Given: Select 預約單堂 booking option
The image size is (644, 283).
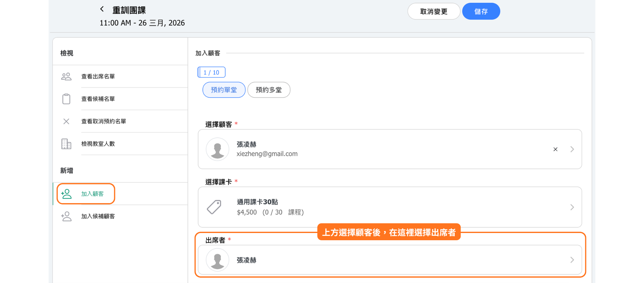Looking at the screenshot, I should click(x=224, y=90).
